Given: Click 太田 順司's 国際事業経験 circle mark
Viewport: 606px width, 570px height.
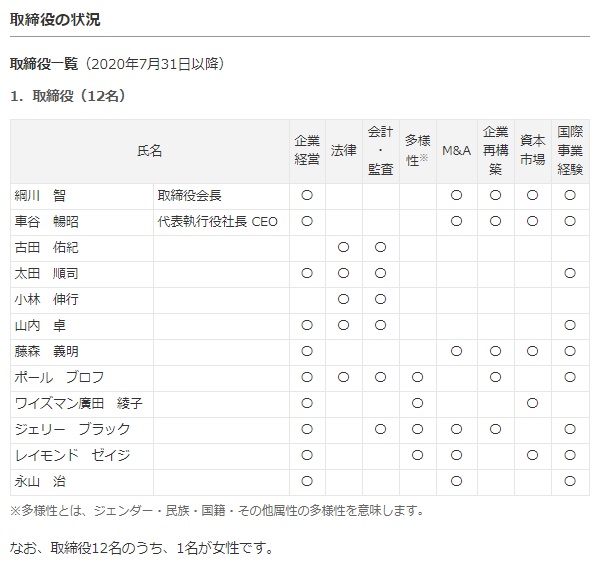Looking at the screenshot, I should [x=570, y=274].
